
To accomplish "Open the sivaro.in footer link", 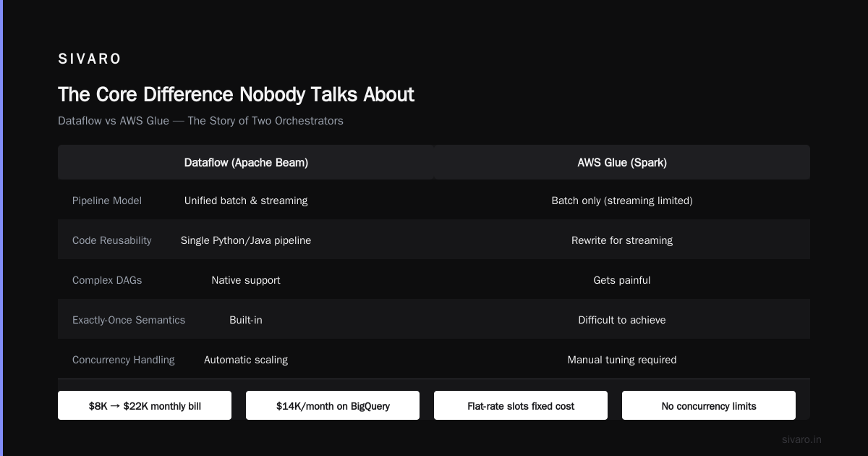I will pyautogui.click(x=801, y=439).
